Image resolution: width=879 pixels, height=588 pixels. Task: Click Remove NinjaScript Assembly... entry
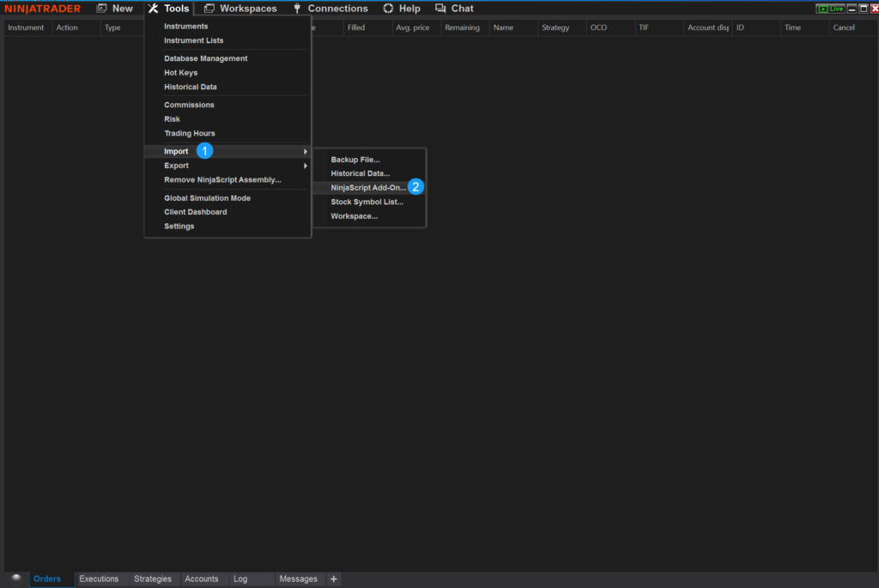tap(222, 180)
